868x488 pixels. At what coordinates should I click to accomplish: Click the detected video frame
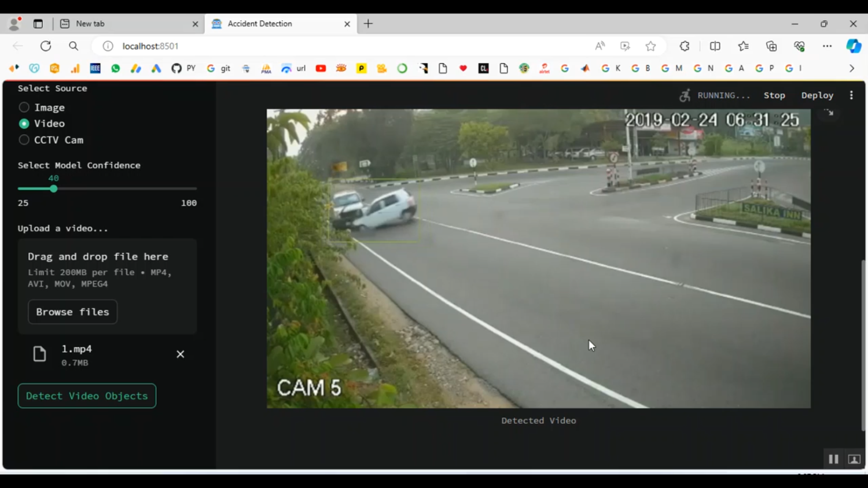(x=538, y=258)
